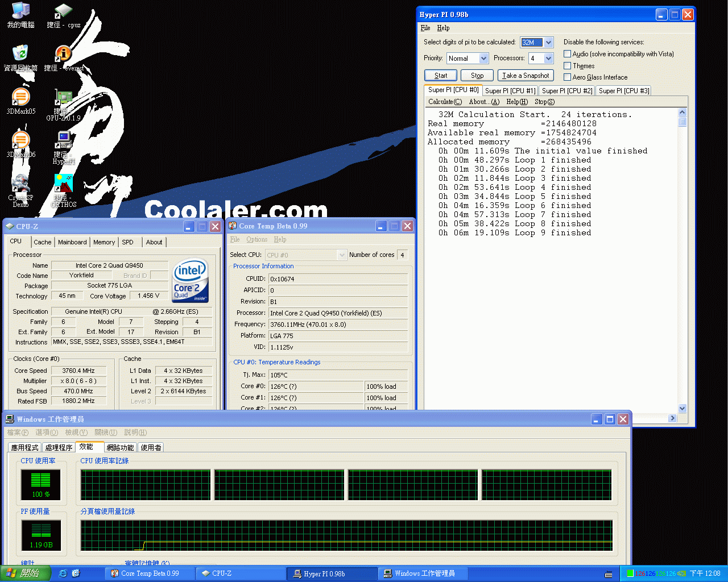This screenshot has width=728, height=582.
Task: Launch the GPU-Z shortcut desktop icon
Action: click(x=63, y=105)
